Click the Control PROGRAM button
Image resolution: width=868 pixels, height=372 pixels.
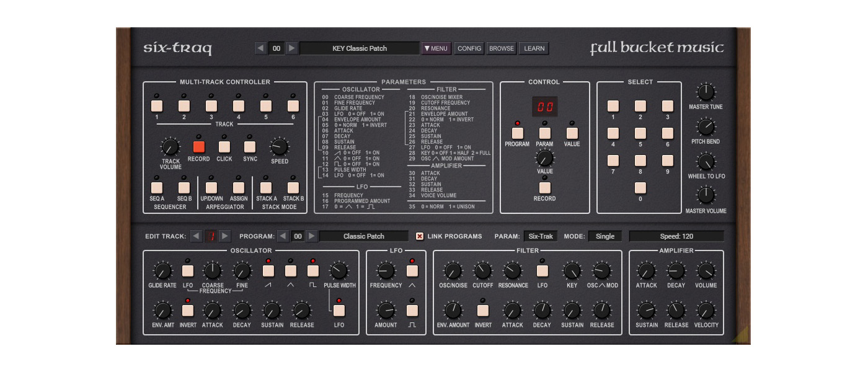[x=517, y=133]
